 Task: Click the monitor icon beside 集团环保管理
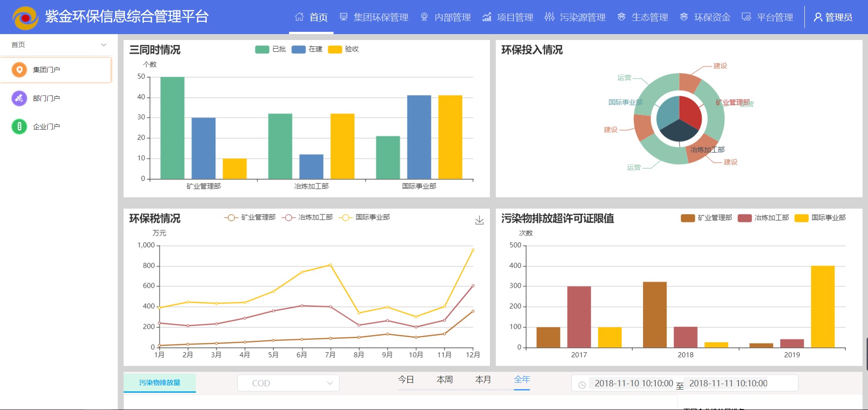[x=344, y=17]
